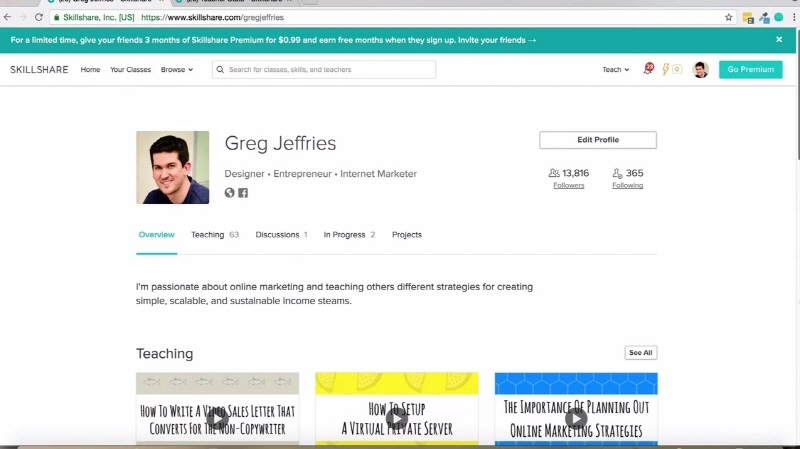The image size is (800, 449).
Task: Click the 13,816 followers count
Action: pos(575,173)
